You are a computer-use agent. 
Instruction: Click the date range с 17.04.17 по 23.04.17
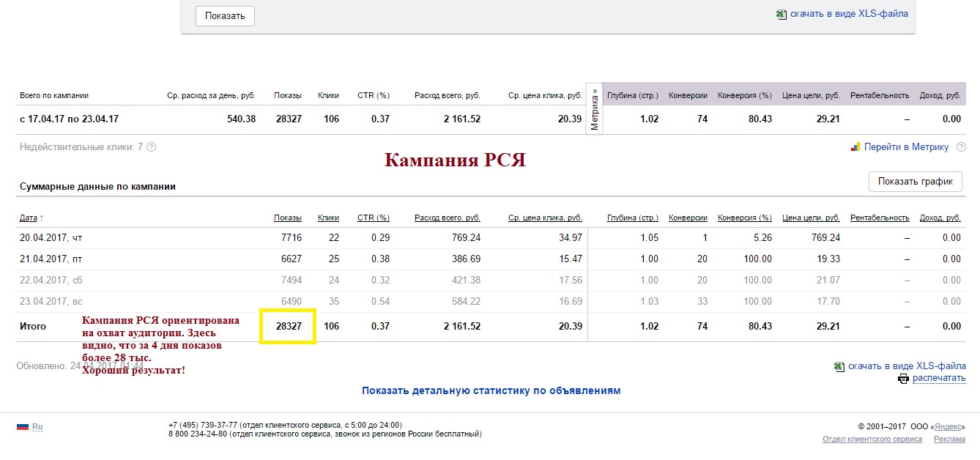(x=69, y=119)
